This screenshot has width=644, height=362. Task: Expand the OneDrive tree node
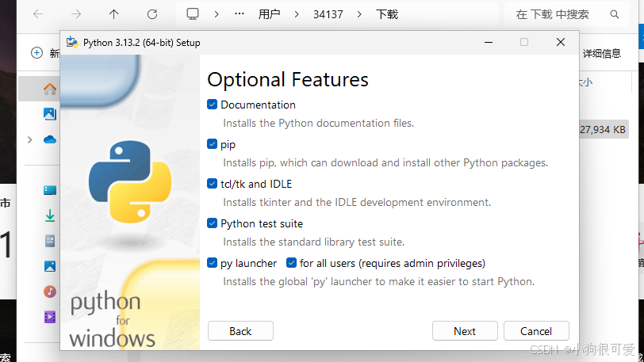point(29,139)
